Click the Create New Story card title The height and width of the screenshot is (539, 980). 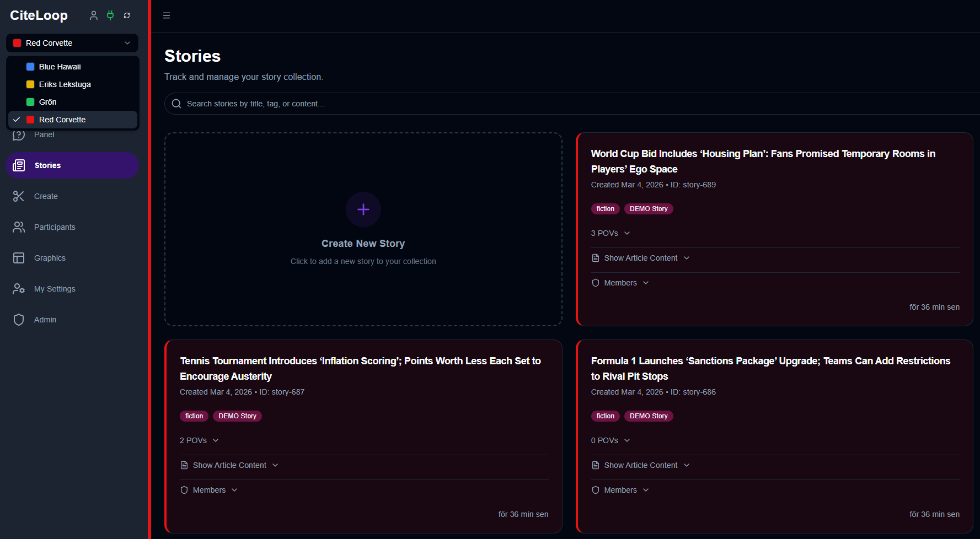click(363, 244)
